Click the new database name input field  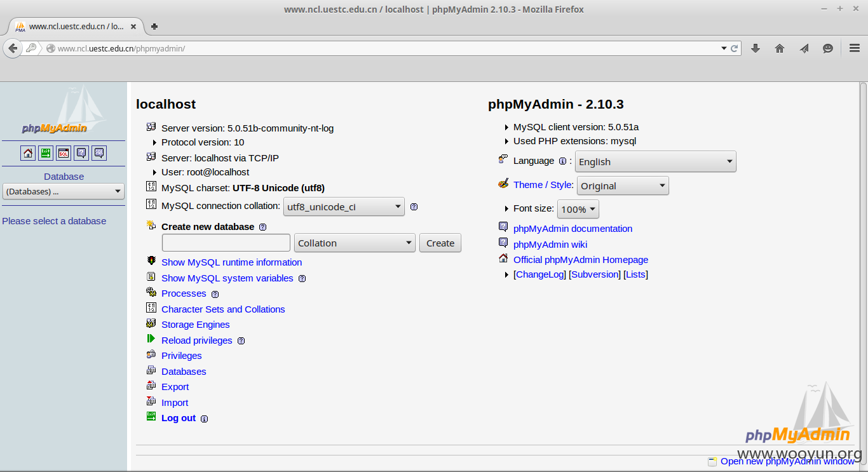(226, 243)
